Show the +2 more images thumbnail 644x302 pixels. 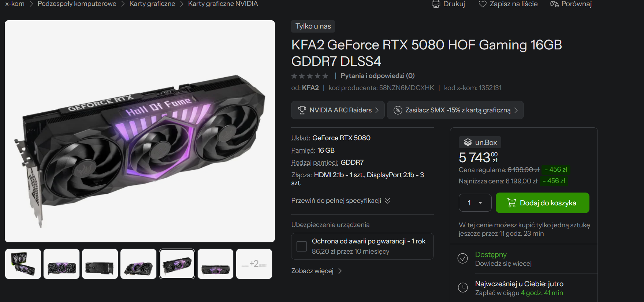coord(254,264)
